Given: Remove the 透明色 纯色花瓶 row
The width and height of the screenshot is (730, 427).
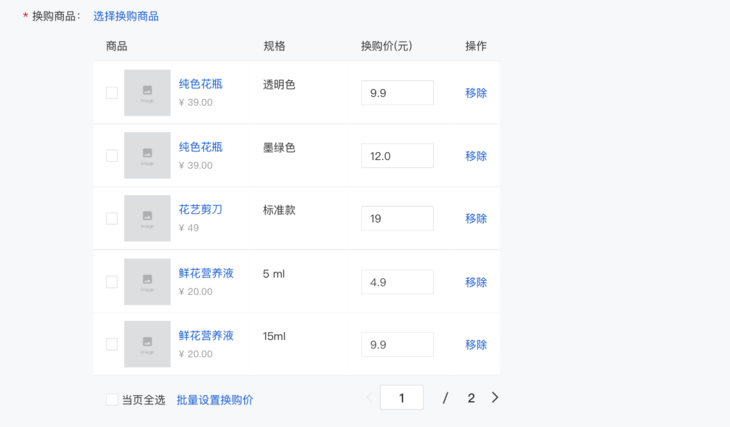Looking at the screenshot, I should [476, 93].
